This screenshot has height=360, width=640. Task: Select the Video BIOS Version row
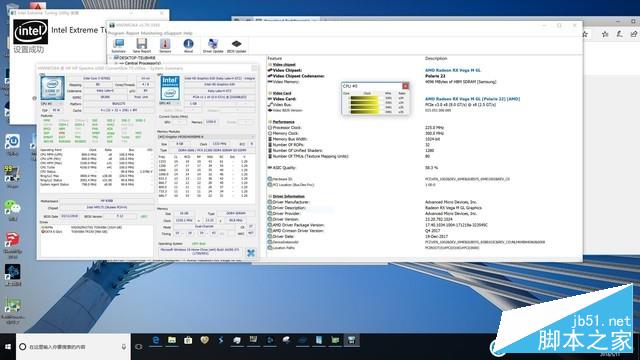[x=424, y=111]
